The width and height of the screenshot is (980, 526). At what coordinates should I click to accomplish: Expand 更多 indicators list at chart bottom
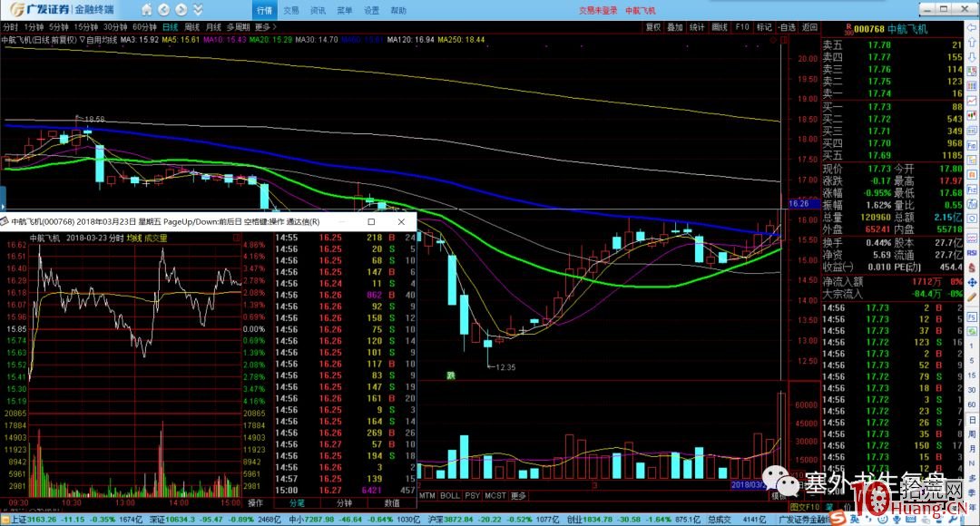click(519, 495)
